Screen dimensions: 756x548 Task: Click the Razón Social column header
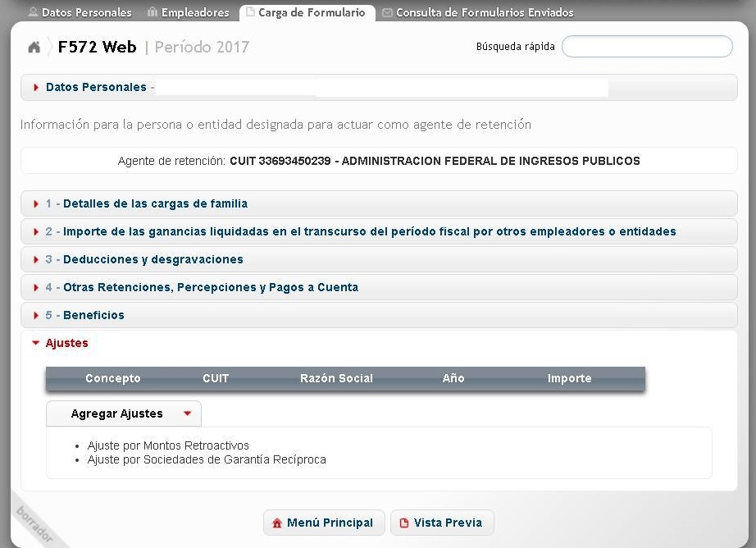(x=336, y=378)
